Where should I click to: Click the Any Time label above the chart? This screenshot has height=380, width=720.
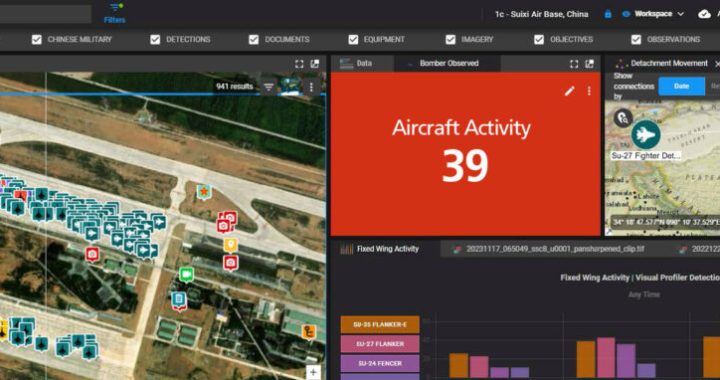pyautogui.click(x=644, y=295)
